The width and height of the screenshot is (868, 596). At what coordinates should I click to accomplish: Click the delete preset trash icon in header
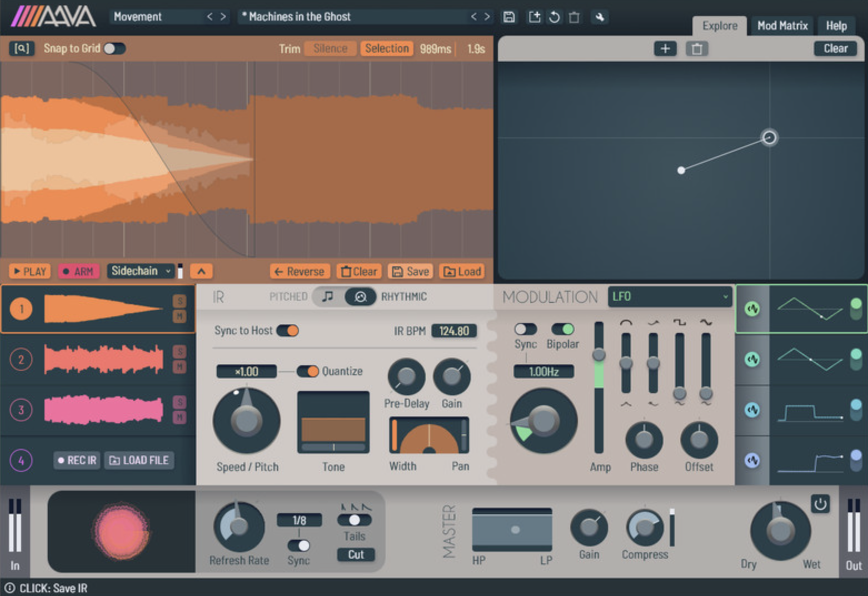574,17
